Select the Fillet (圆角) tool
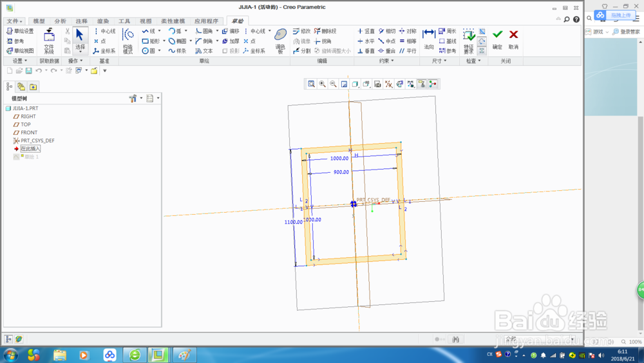Image resolution: width=644 pixels, height=363 pixels. [x=204, y=31]
